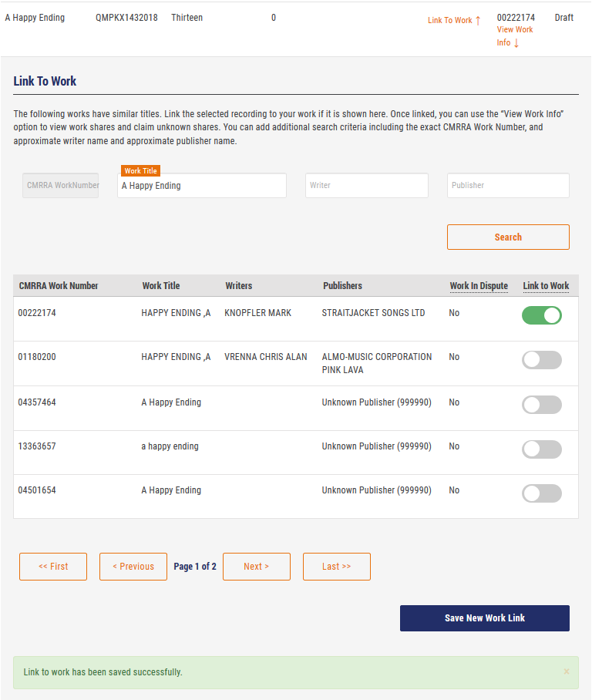Image resolution: width=592 pixels, height=700 pixels.
Task: Collapse the Link To Work section
Action: click(x=454, y=20)
